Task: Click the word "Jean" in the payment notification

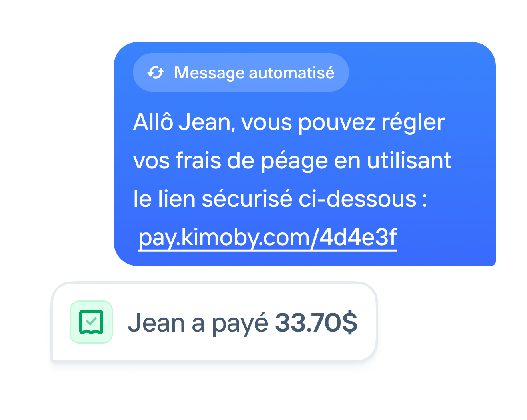Action: (156, 323)
